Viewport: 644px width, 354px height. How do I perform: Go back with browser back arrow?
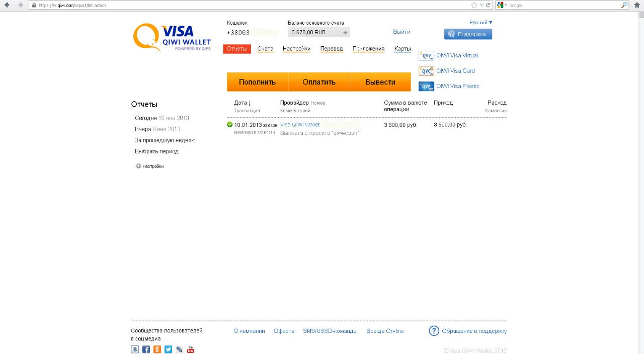click(x=7, y=5)
